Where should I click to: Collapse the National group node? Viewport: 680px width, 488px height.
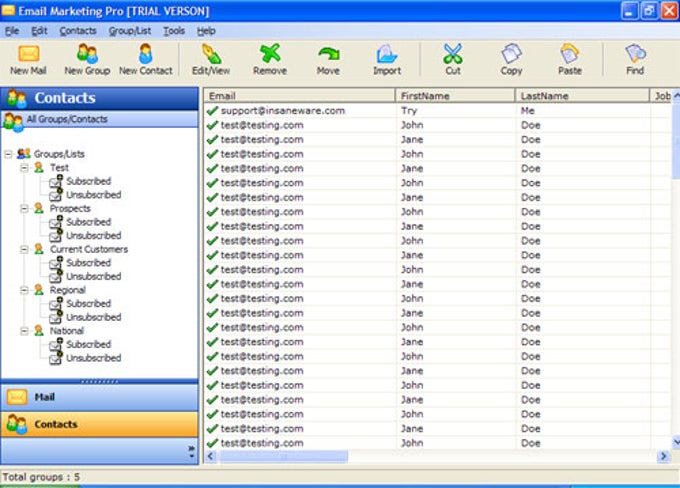pyautogui.click(x=25, y=331)
